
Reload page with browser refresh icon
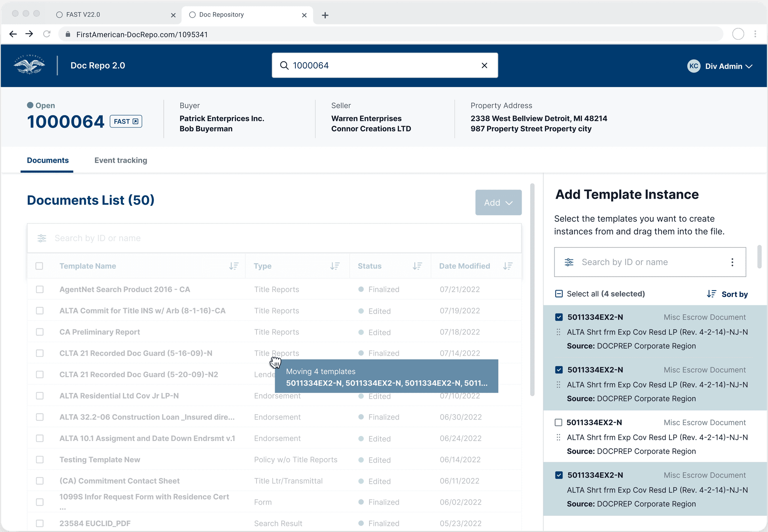click(x=47, y=34)
